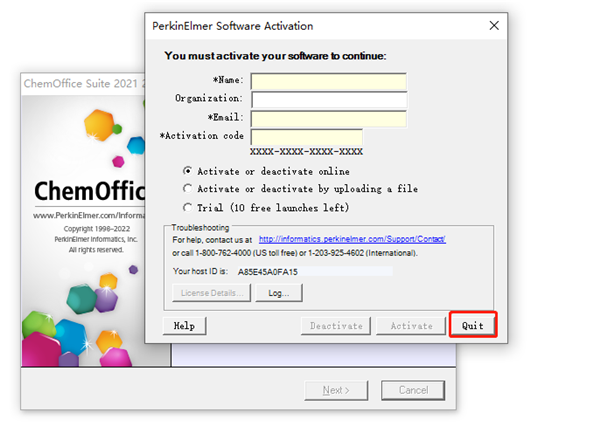Open the Log... button
600x439 pixels.
pyautogui.click(x=278, y=293)
